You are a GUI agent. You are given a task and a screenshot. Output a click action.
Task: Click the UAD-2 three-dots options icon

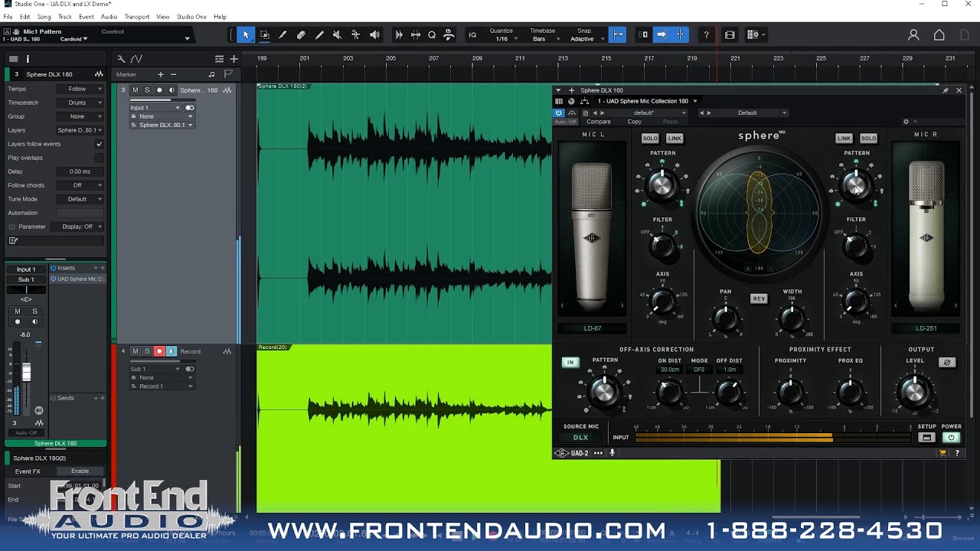(x=598, y=453)
